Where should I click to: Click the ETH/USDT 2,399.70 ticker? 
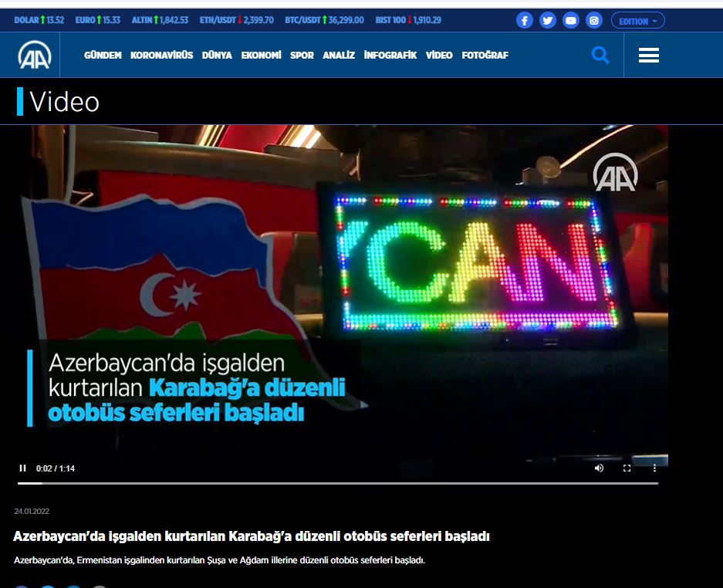pos(237,20)
